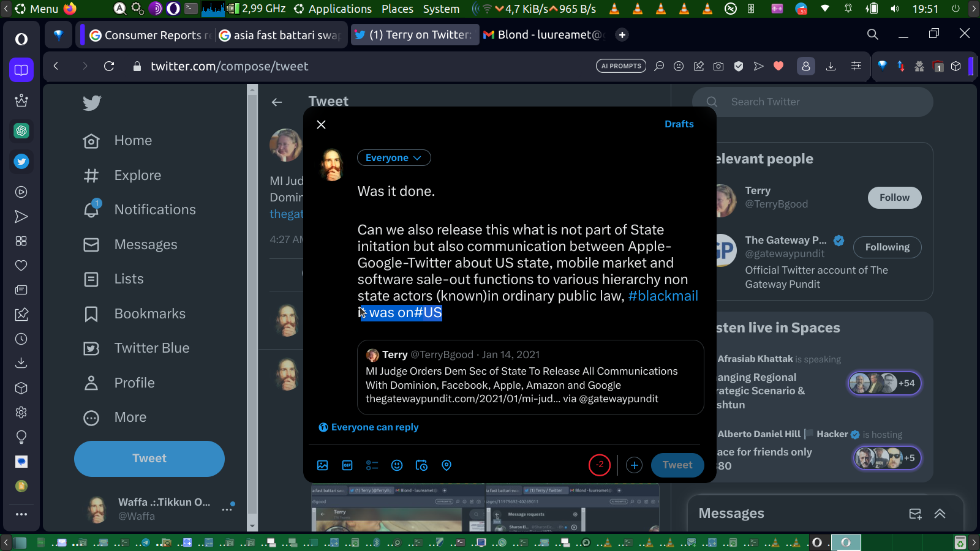Viewport: 980px width, 551px height.
Task: Click the Twitter bird logo
Action: [x=92, y=103]
